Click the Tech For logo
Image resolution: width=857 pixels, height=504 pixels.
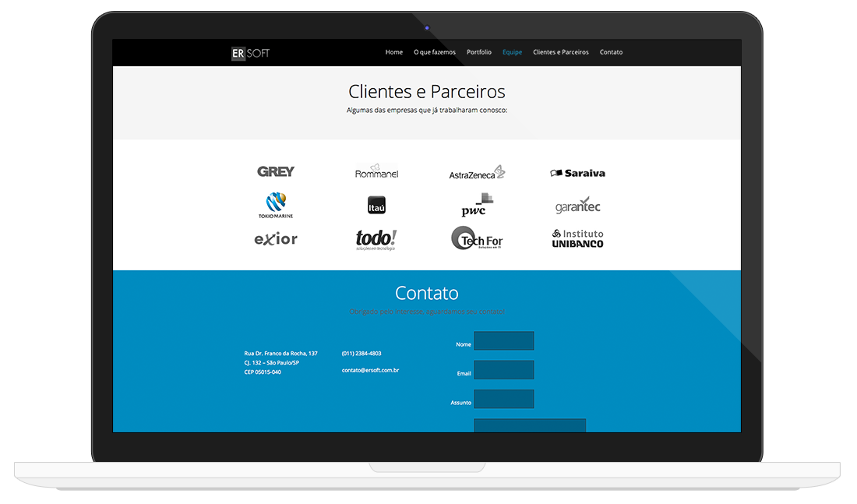tap(477, 238)
